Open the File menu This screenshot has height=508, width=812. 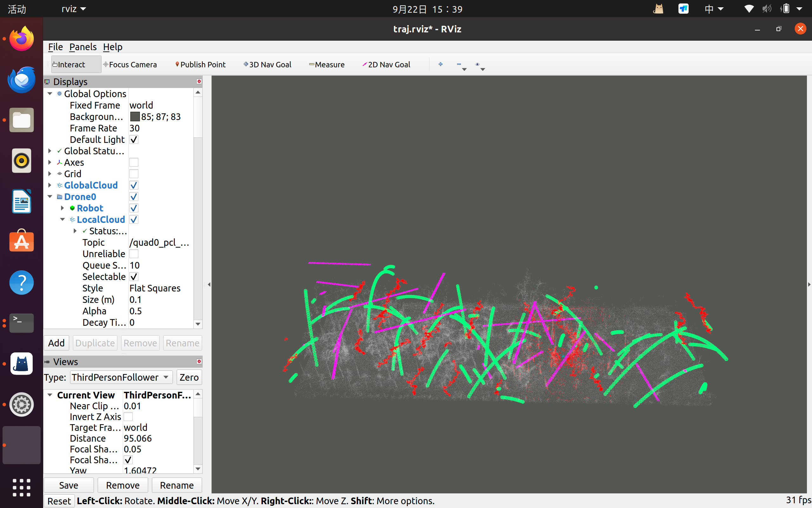click(56, 47)
